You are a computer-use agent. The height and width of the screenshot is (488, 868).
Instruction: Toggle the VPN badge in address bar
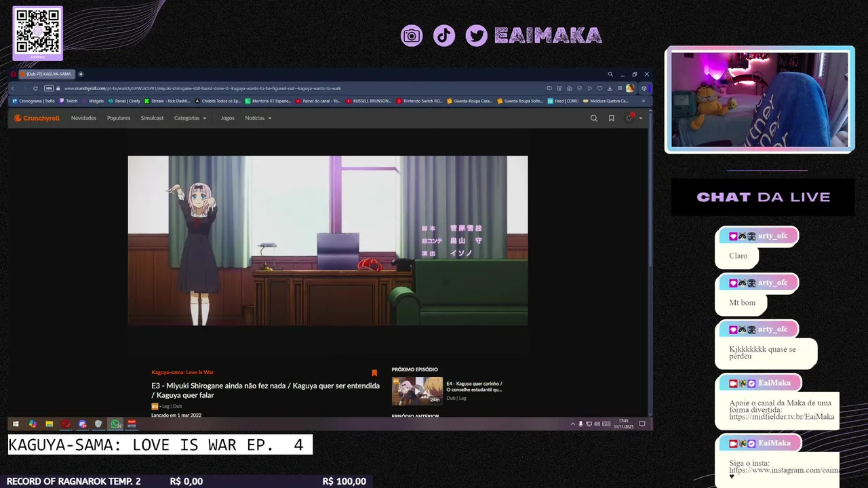[49, 88]
